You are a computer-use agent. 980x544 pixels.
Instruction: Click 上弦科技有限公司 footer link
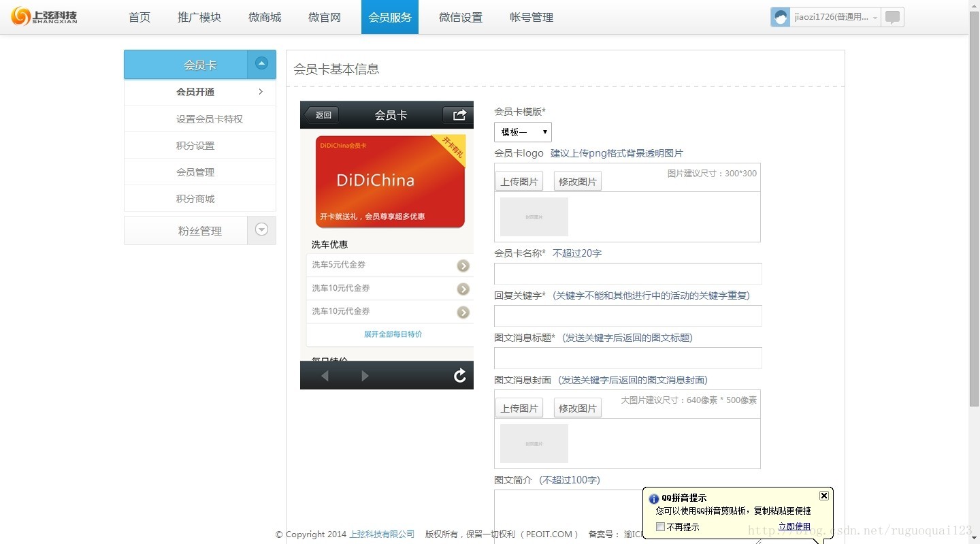tap(382, 534)
